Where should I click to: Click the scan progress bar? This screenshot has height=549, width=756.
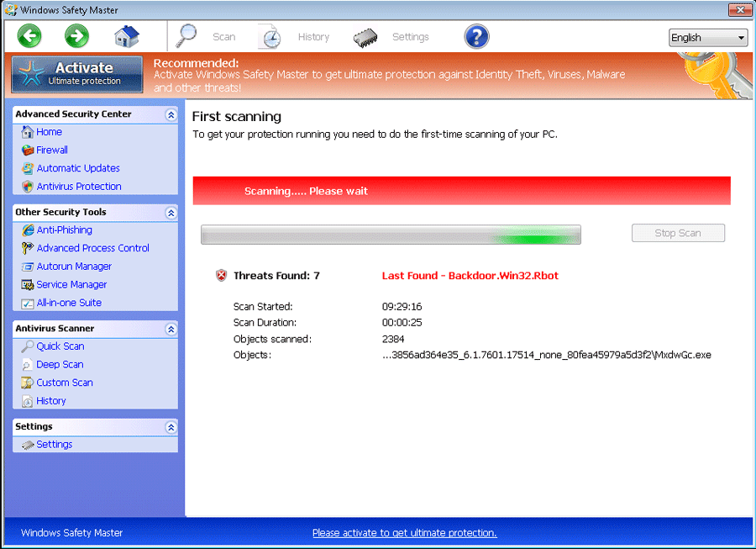tap(391, 235)
